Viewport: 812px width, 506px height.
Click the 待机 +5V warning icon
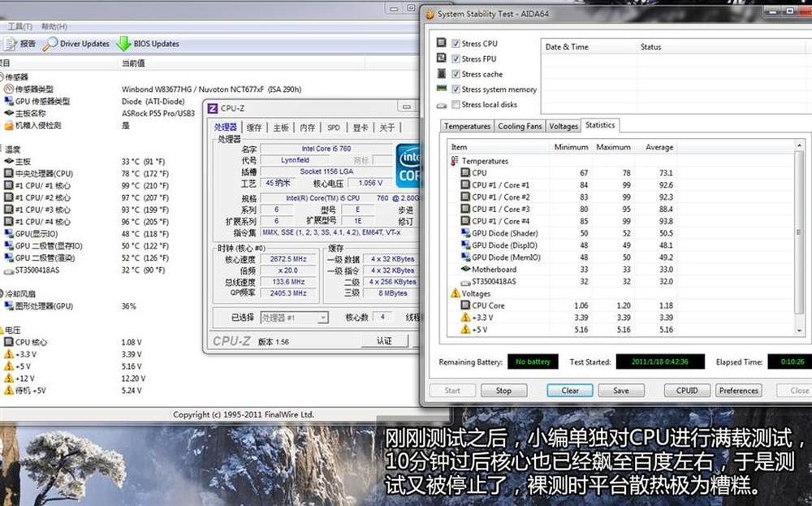pos(8,390)
